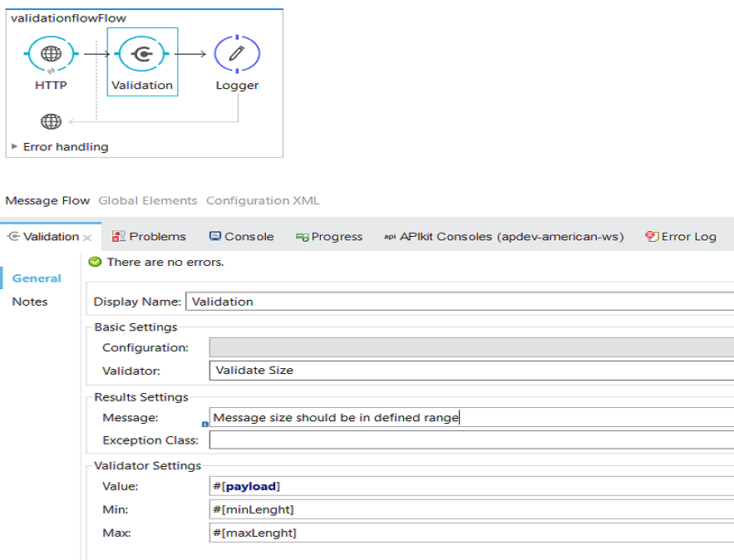This screenshot has height=560, width=734.
Task: Select the Validation component icon
Action: pyautogui.click(x=142, y=54)
